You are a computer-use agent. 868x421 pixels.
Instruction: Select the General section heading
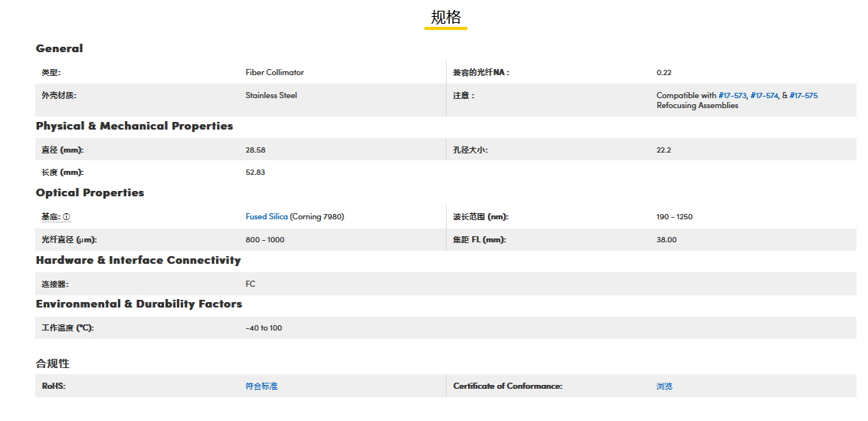click(59, 48)
